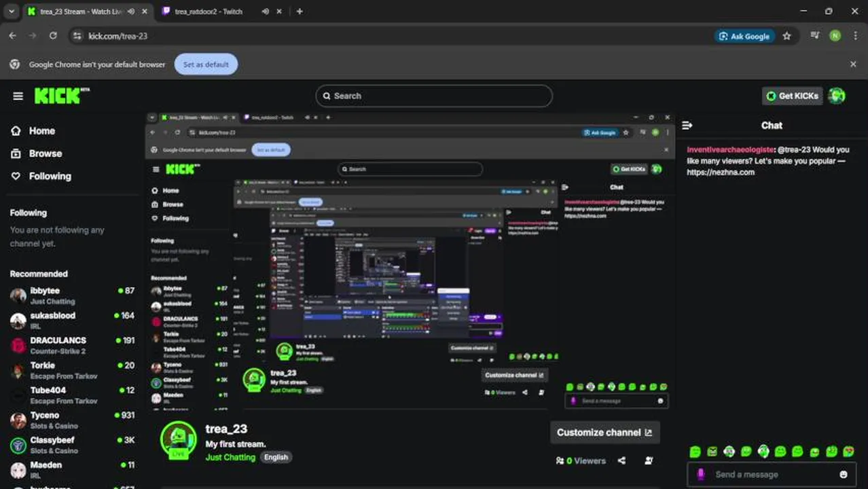The height and width of the screenshot is (489, 868).
Task: Open ibbytee's avatar in Recommended
Action: (18, 295)
